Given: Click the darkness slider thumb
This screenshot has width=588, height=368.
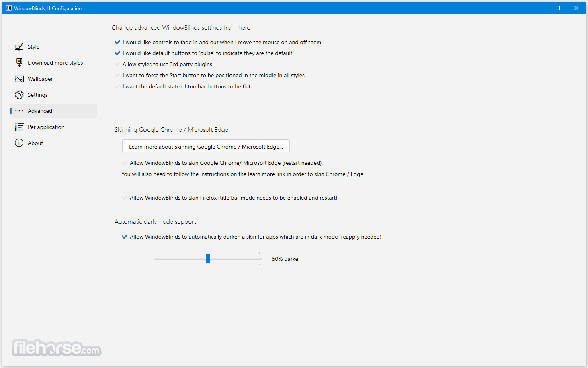Looking at the screenshot, I should [x=208, y=258].
